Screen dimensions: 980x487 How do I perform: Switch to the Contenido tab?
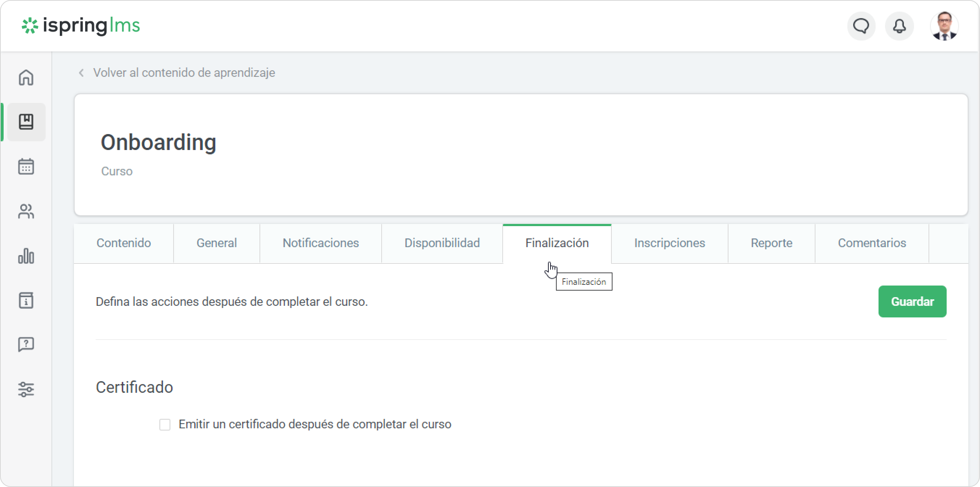(x=124, y=243)
